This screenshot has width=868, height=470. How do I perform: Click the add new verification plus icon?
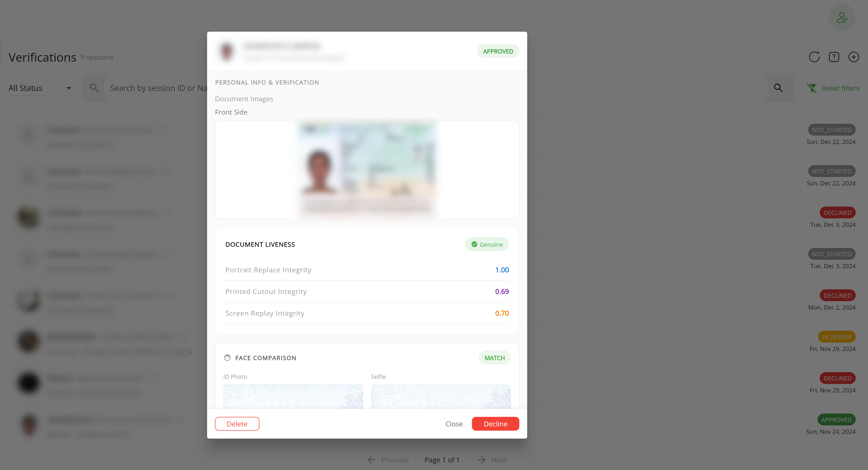coord(853,57)
